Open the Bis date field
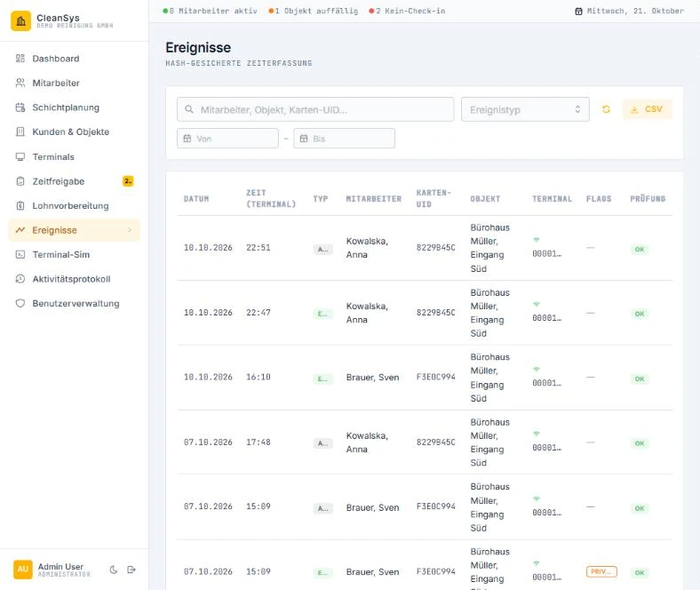 tap(344, 139)
